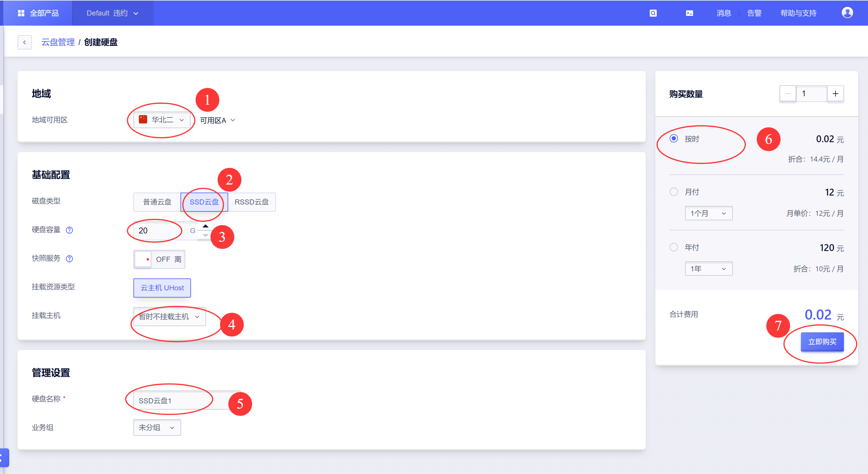The height and width of the screenshot is (474, 868).
Task: Select the 月付 payment radio button
Action: [x=673, y=192]
